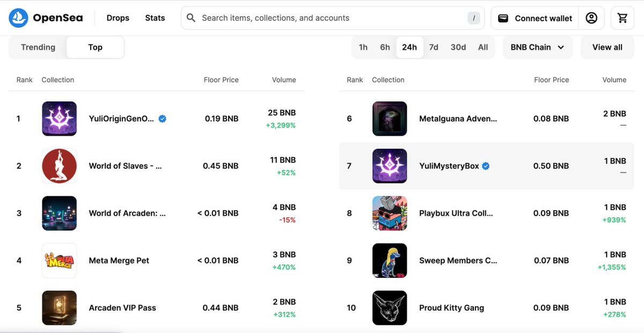Click the +1,355% volume change
The height and width of the screenshot is (333, 644).
click(612, 267)
